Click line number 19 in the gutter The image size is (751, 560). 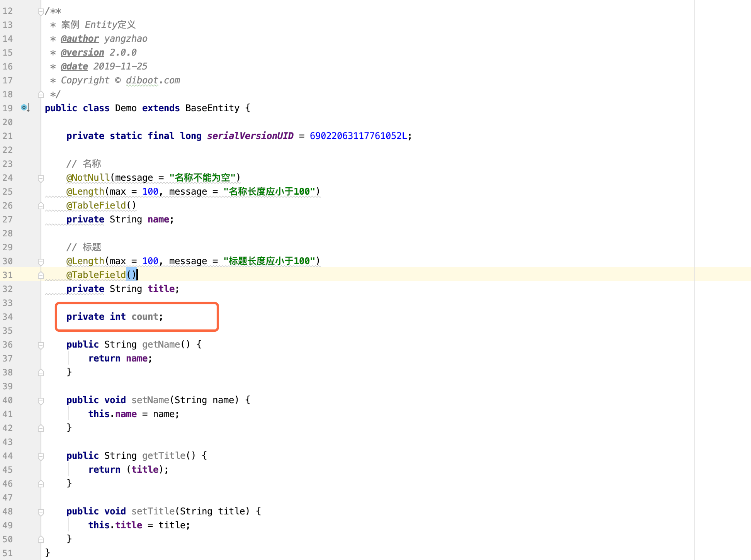(8, 108)
